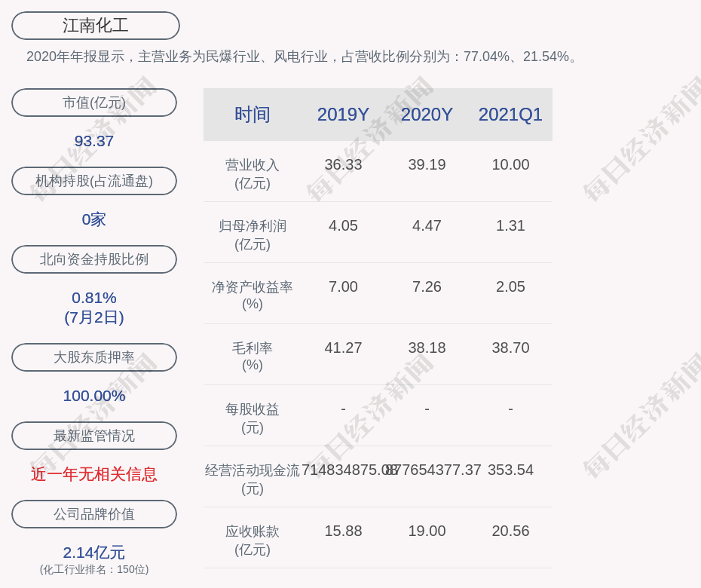Click the 江南化工 company name pill
Screen dimensions: 701x588
coord(95,26)
